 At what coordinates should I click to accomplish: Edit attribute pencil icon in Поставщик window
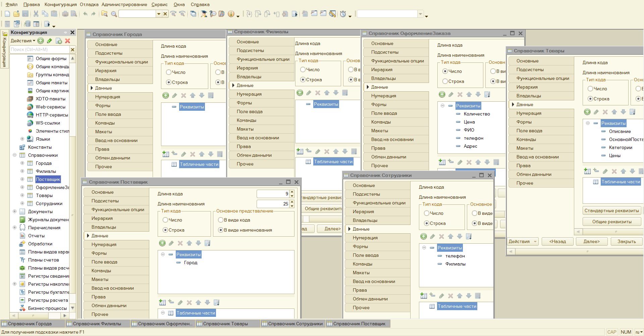tap(171, 243)
